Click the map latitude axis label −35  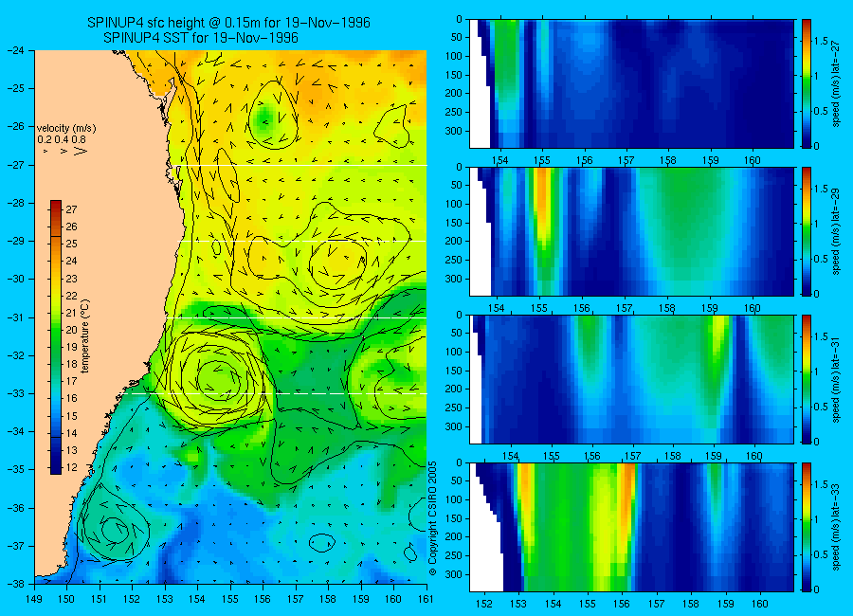[17, 469]
